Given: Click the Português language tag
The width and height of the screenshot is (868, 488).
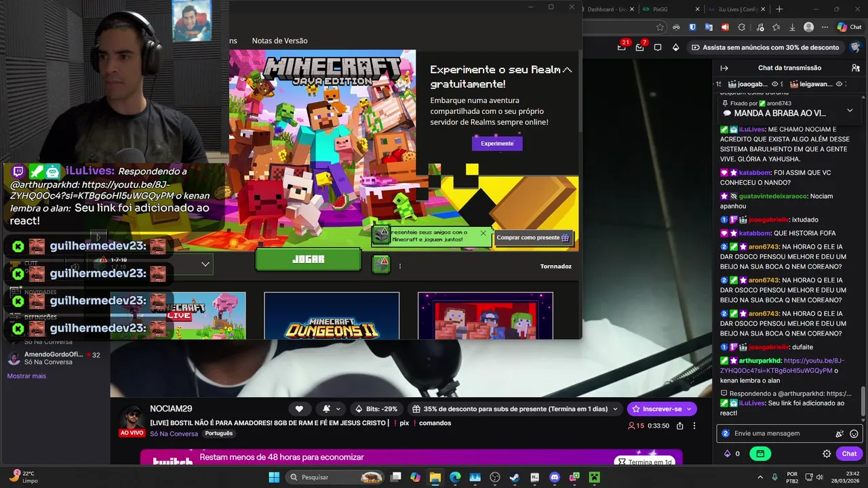Looking at the screenshot, I should point(218,434).
